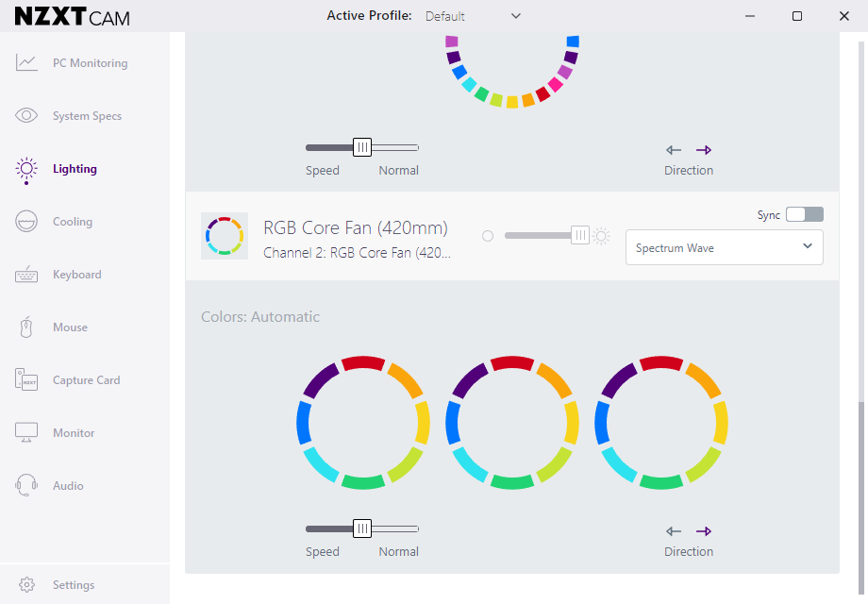Click the upper Speed slider handle

pos(362,147)
